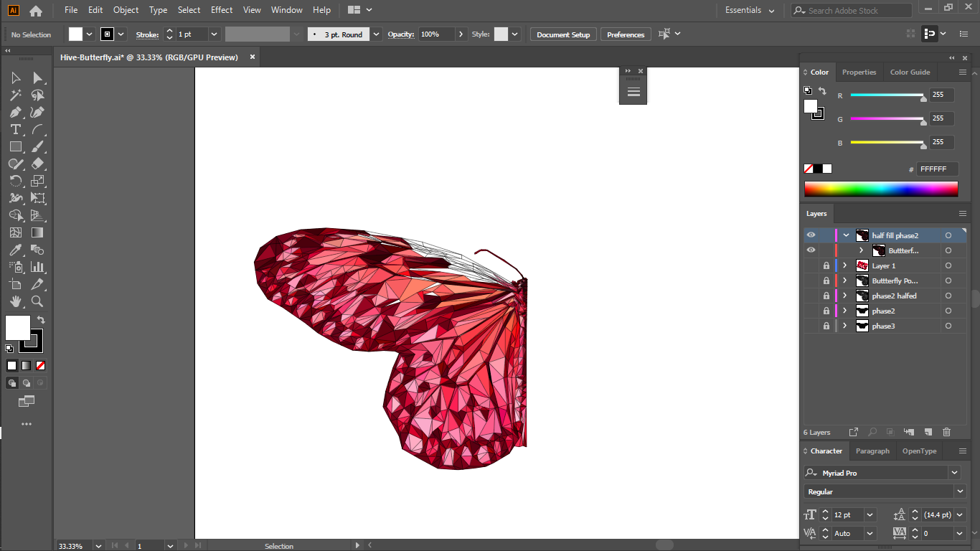The image size is (980, 551).
Task: Switch to the Properties tab
Action: [859, 72]
